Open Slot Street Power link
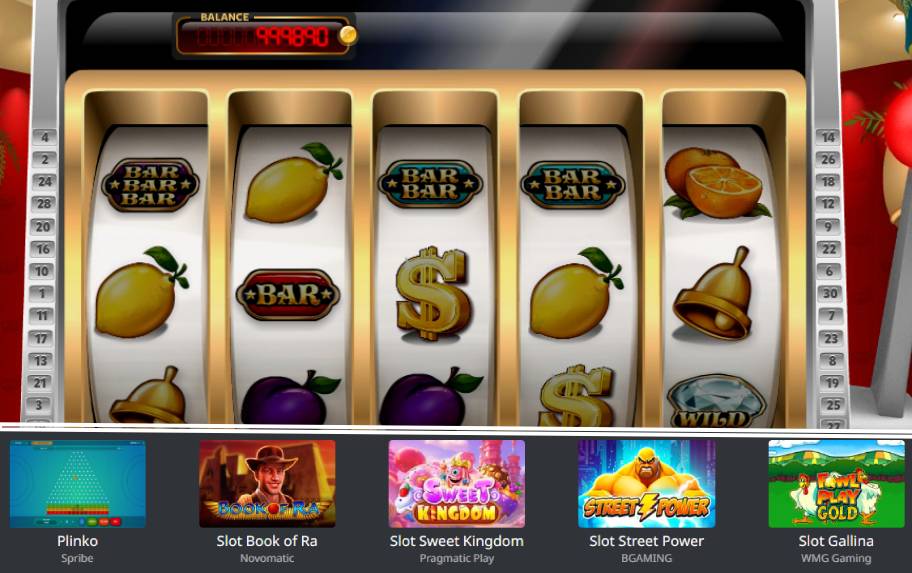The image size is (912, 573). click(646, 541)
